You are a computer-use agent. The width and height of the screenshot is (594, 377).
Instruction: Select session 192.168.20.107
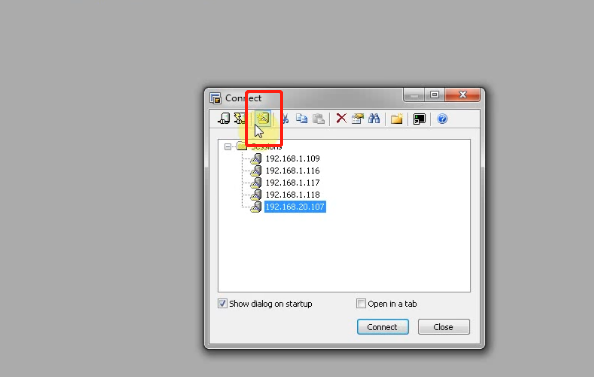click(x=295, y=207)
